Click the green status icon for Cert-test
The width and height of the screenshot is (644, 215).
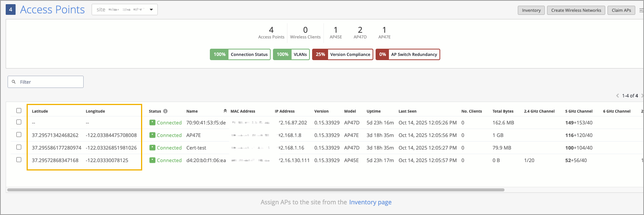click(152, 148)
